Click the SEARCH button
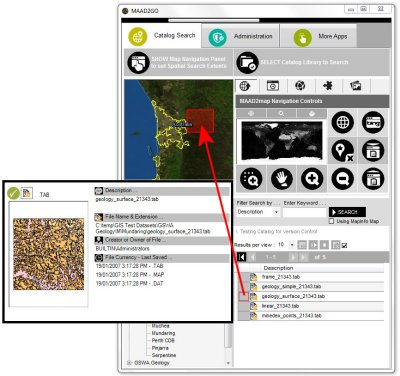 [x=347, y=212]
